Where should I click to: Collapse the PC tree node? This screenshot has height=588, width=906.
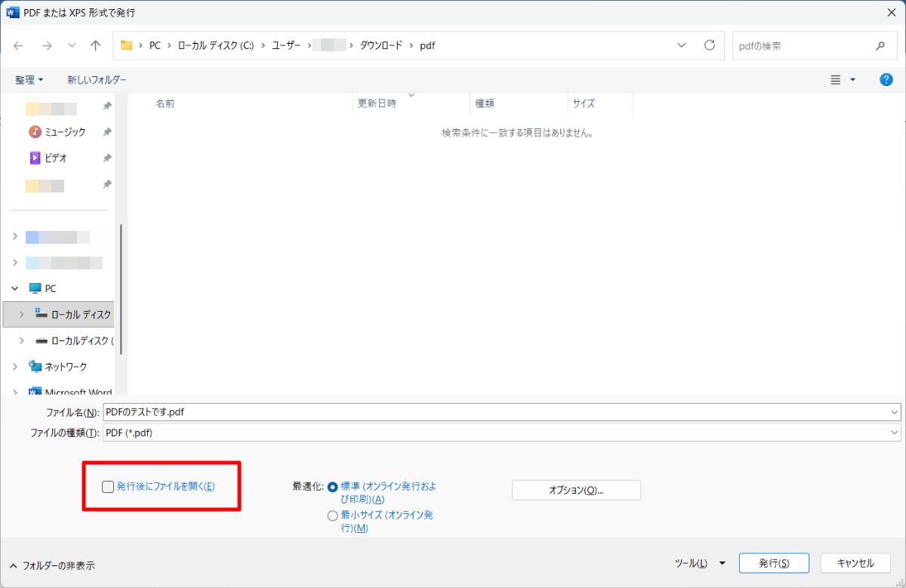(15, 288)
